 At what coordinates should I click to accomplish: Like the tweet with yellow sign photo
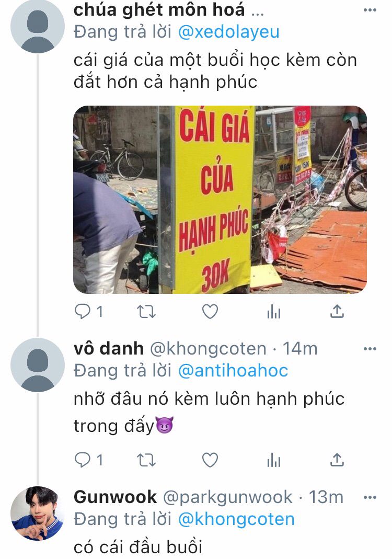[210, 312]
